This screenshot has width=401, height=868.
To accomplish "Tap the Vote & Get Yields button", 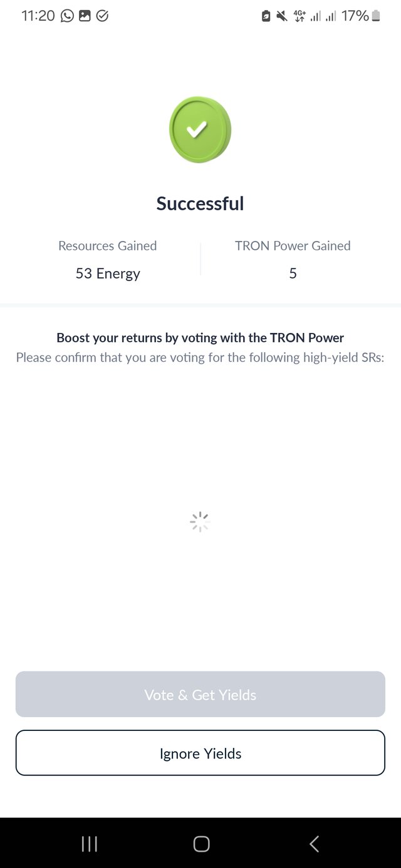I will (x=200, y=695).
